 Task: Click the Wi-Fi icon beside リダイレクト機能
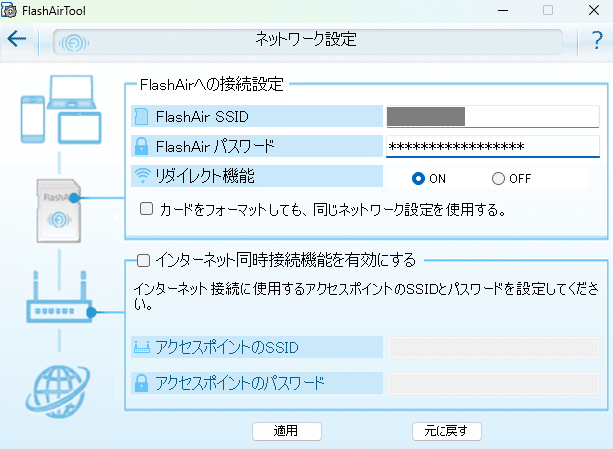pos(142,176)
